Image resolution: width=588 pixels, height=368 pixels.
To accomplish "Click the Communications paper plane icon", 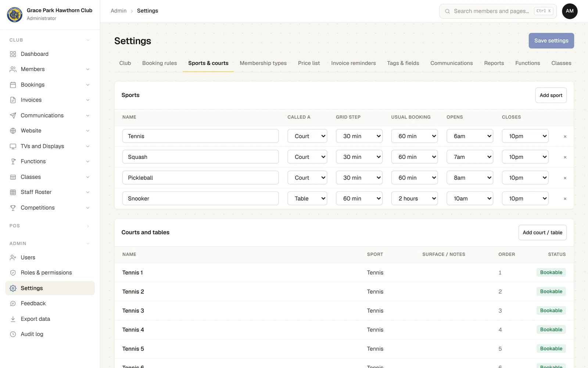I will click(13, 116).
